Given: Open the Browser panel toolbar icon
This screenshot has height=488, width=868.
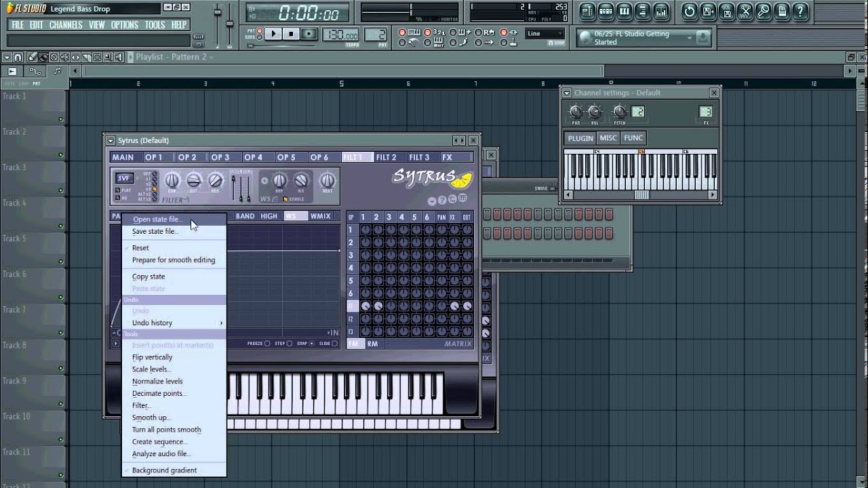Looking at the screenshot, I should 642,11.
